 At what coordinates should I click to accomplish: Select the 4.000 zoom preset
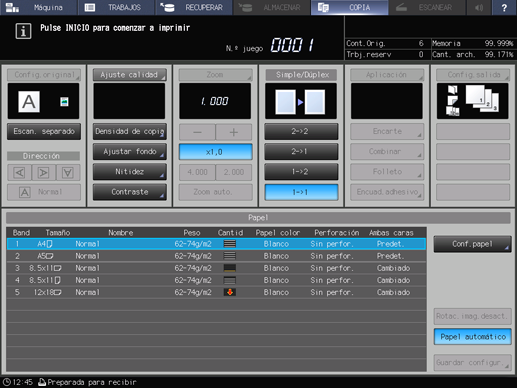197,172
